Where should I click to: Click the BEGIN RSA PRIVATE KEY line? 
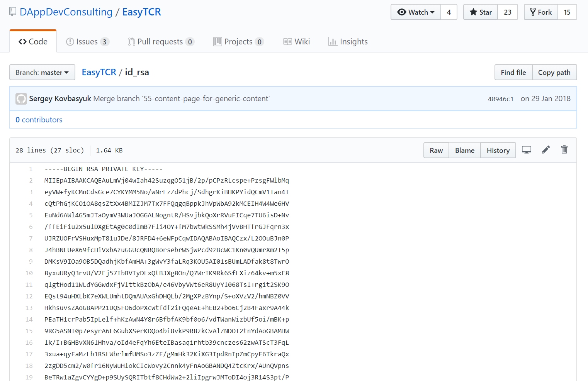pos(104,169)
